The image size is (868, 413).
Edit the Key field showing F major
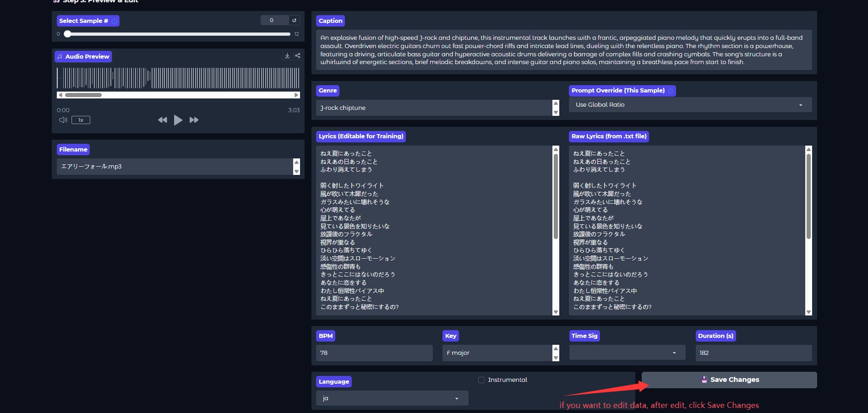[x=497, y=353]
